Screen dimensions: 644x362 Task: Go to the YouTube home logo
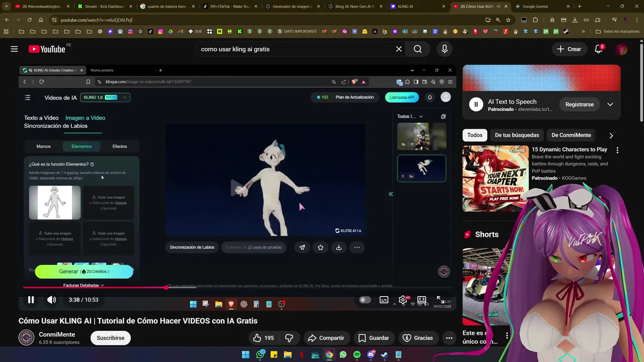47,49
